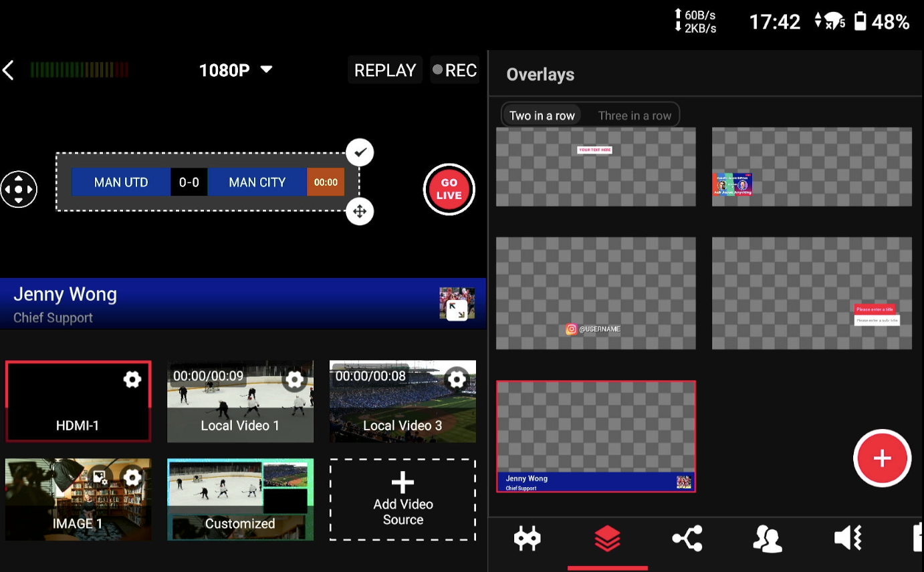
Task: Select the red title and subtitle overlay
Action: pos(812,293)
